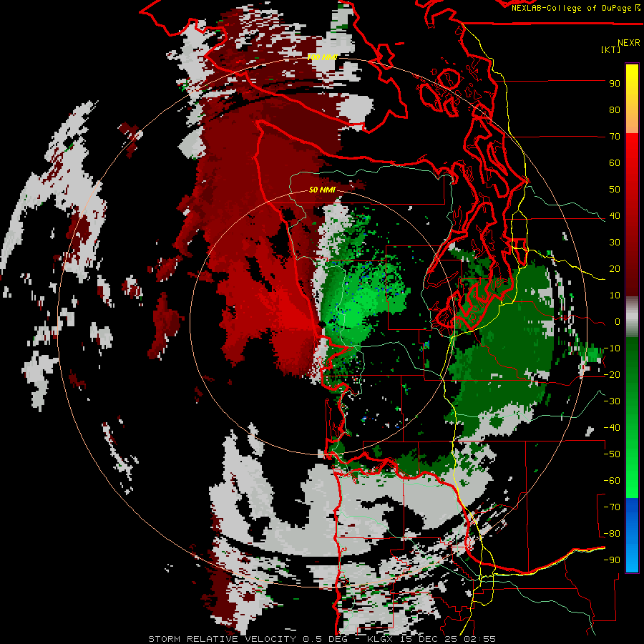The image size is (644, 644).
Task: Click the -90 value on the velocity scale
Action: pyautogui.click(x=612, y=560)
